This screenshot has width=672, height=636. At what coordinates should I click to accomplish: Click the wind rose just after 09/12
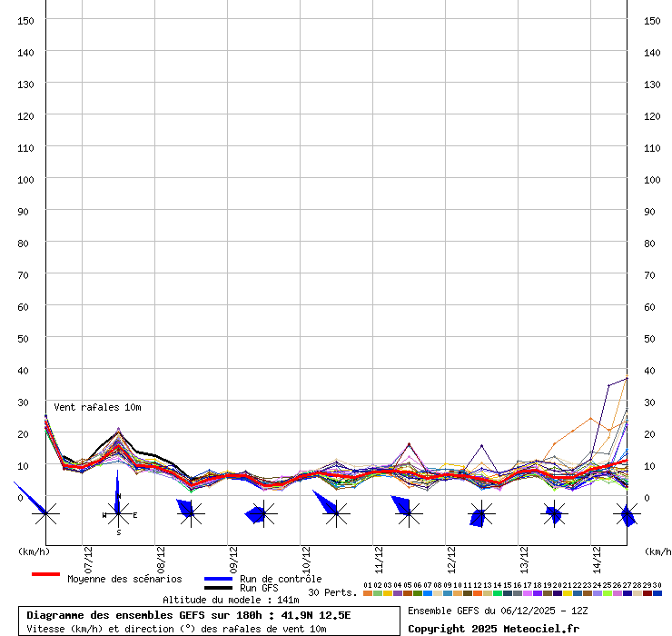[x=263, y=514]
